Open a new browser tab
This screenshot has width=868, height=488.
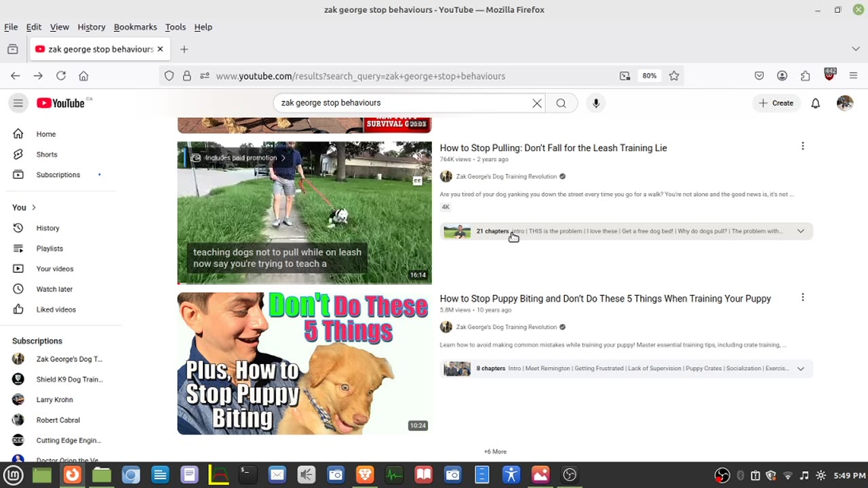click(x=184, y=49)
